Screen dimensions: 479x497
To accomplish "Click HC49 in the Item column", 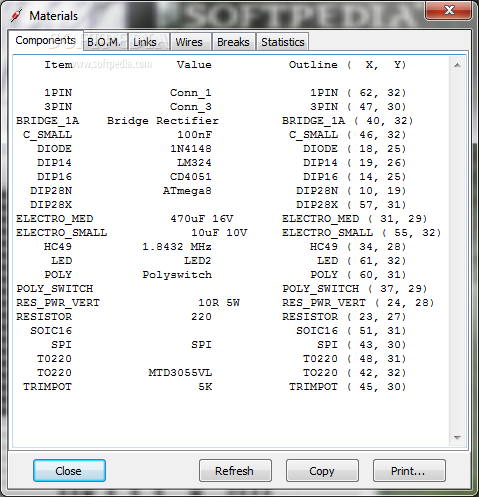I will click(58, 247).
